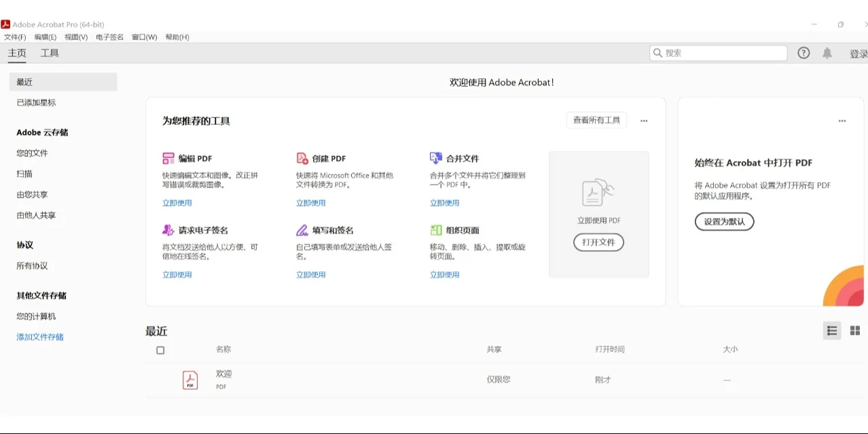
Task: Open the help question mark icon
Action: [x=803, y=52]
